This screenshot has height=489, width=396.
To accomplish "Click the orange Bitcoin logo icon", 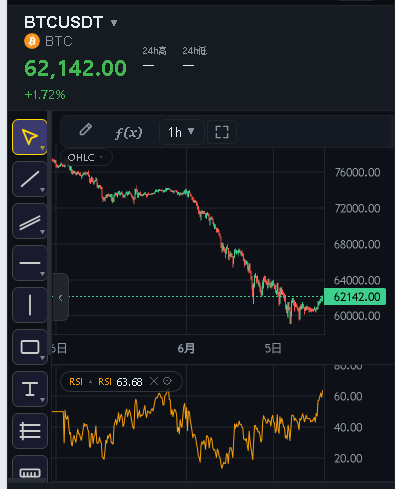I will pos(32,41).
